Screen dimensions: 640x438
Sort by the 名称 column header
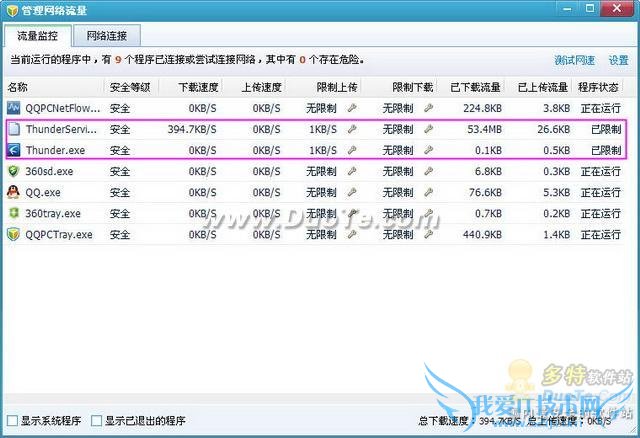coord(54,87)
